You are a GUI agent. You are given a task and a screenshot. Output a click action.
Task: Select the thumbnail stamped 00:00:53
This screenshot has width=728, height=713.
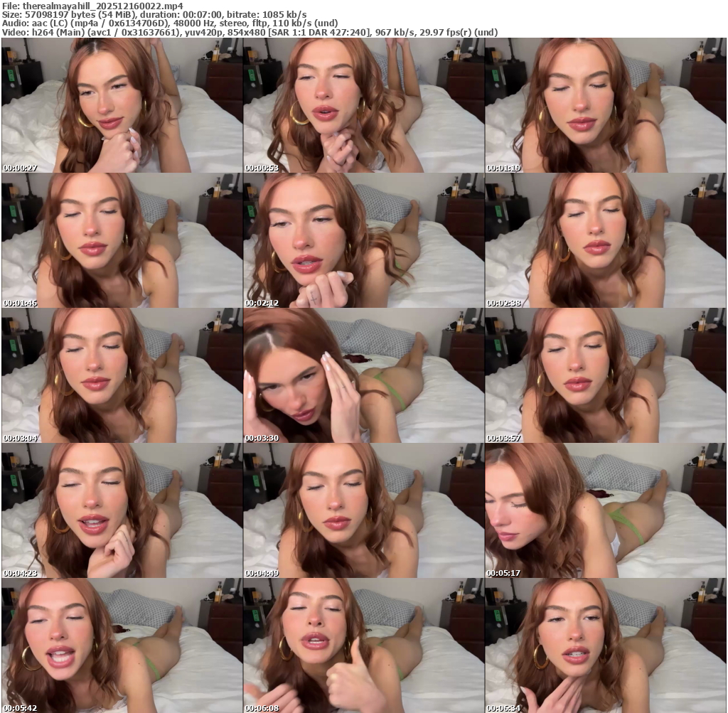coord(363,105)
